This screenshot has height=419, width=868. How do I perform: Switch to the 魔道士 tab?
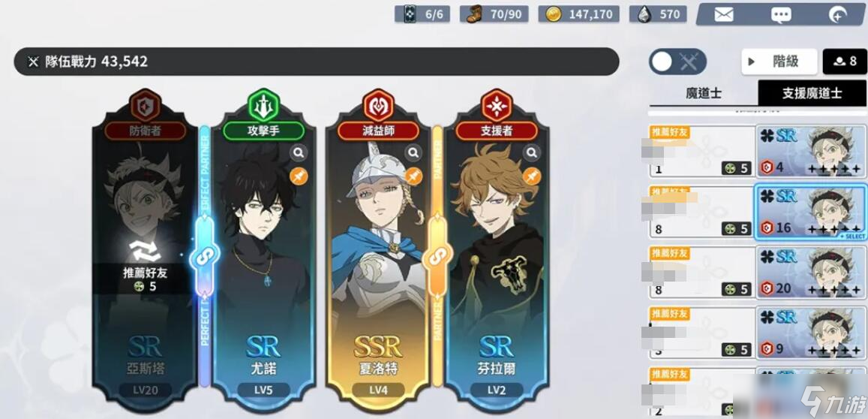703,93
